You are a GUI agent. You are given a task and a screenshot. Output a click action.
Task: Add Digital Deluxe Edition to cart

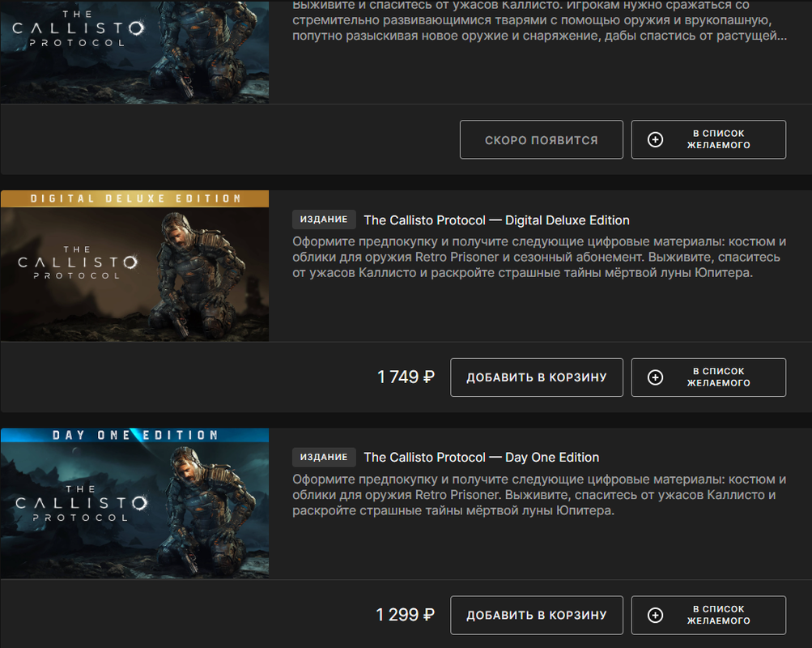[537, 377]
